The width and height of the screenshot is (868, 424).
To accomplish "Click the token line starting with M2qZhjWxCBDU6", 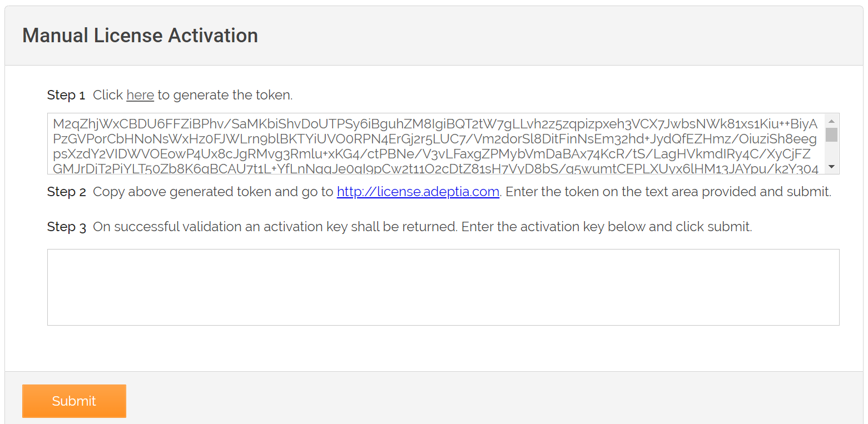I will pyautogui.click(x=435, y=123).
